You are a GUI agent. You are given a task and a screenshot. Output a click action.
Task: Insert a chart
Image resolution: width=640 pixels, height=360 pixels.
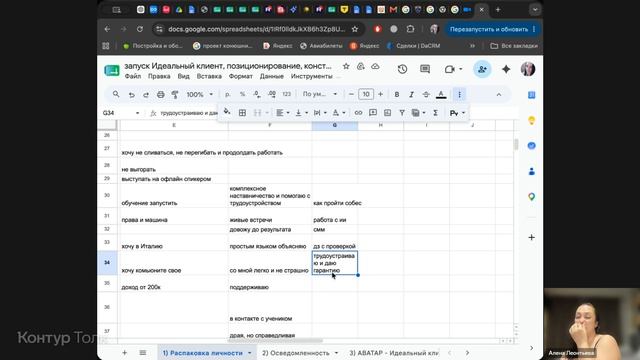coord(387,113)
